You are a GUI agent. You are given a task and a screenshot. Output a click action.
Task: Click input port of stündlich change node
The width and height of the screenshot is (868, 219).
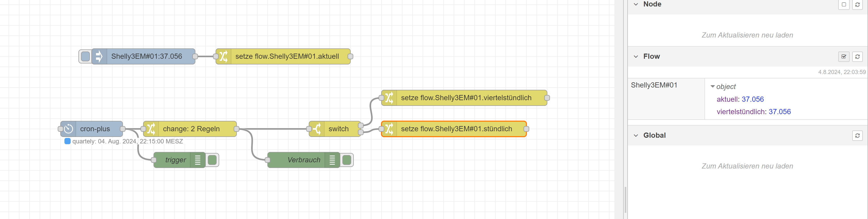pos(381,129)
